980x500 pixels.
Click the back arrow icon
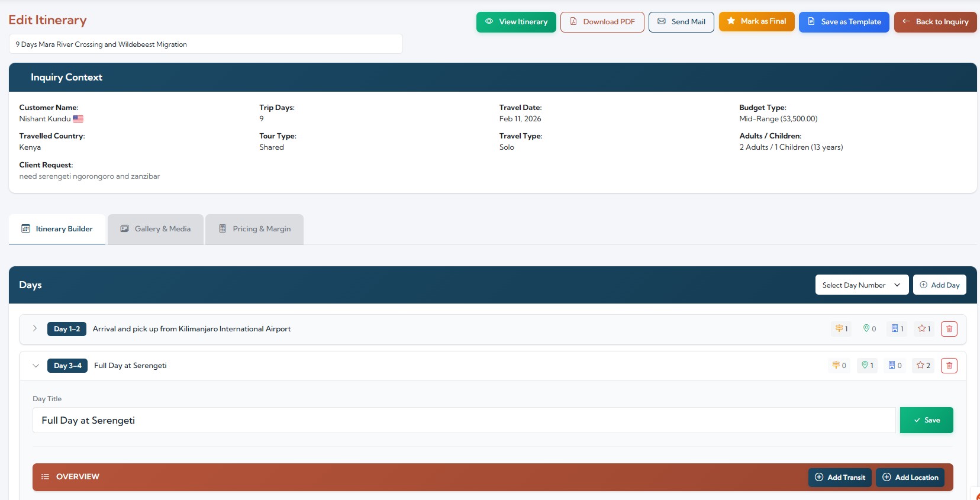[x=906, y=21]
